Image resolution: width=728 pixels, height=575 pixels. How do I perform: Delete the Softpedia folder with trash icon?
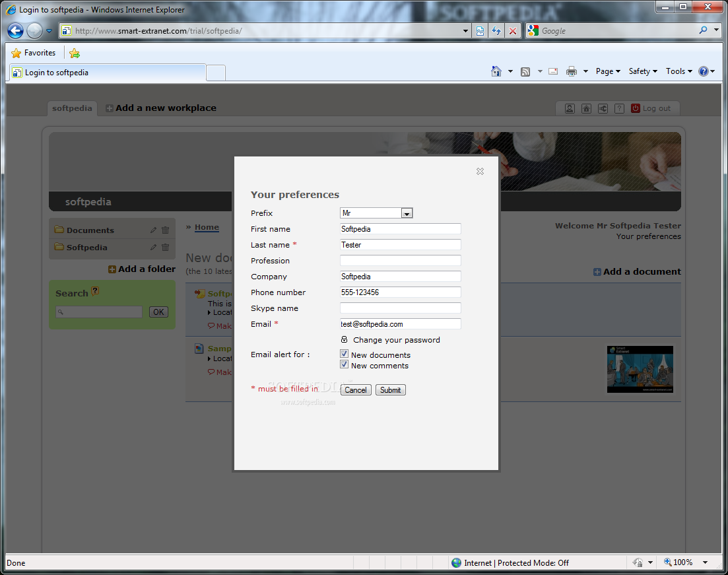(x=165, y=247)
